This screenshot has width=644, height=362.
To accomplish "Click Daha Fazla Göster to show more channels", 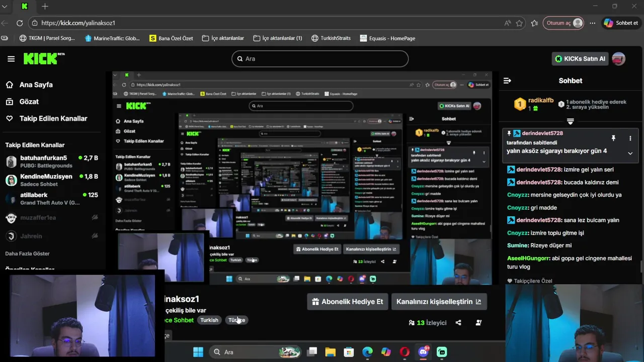I will (27, 253).
